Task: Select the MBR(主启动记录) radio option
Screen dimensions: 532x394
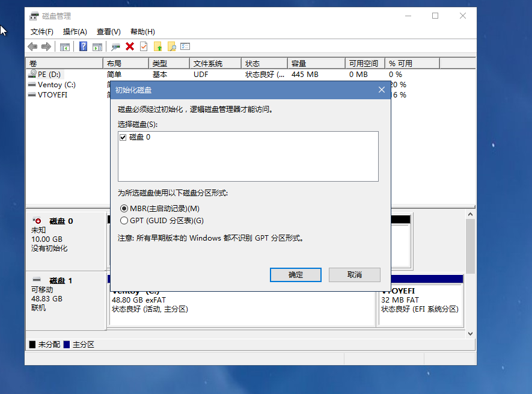Action: click(x=124, y=209)
